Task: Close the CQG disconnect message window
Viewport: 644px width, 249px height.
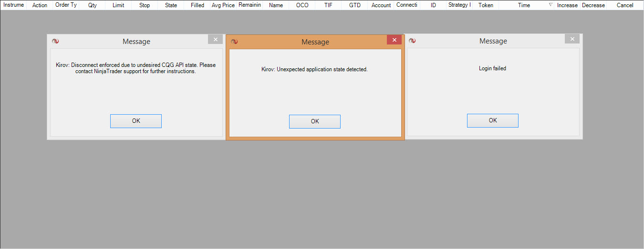Action: click(215, 40)
